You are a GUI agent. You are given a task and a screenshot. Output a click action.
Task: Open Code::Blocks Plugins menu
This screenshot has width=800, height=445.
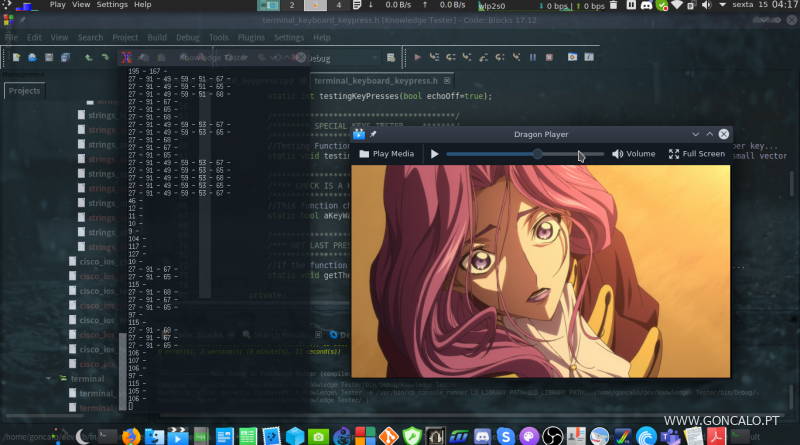click(251, 37)
